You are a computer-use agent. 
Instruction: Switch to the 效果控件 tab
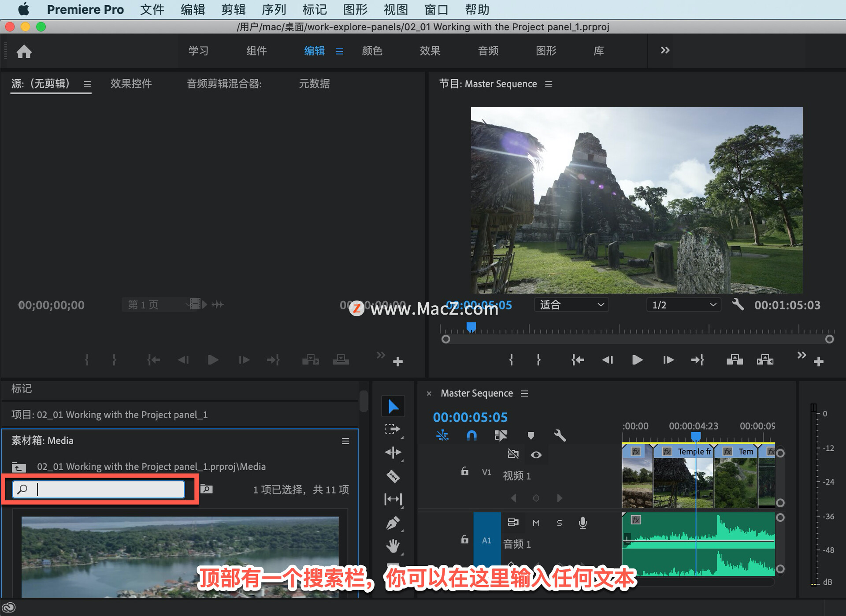(131, 84)
